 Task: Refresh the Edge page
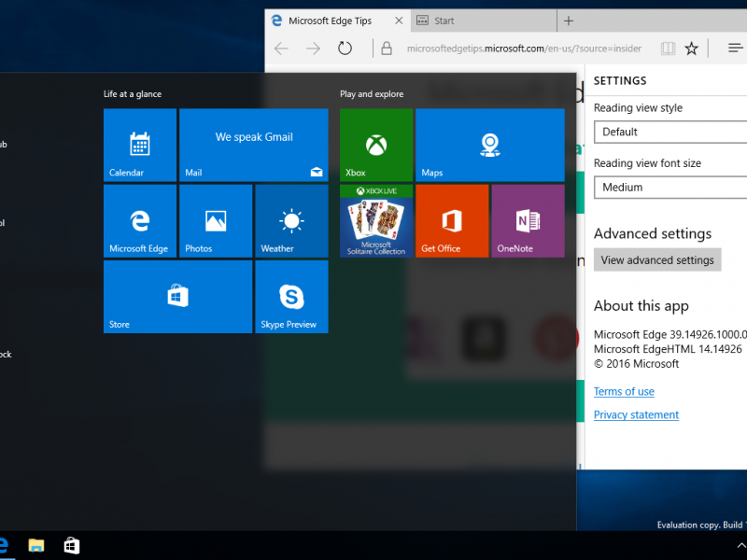(345, 49)
